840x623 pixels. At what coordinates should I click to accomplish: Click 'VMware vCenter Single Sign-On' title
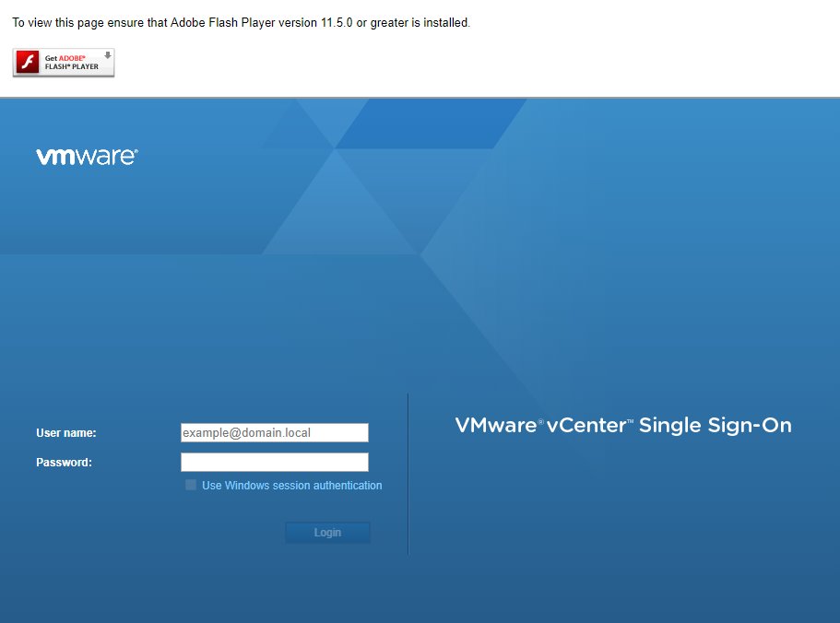pos(623,426)
